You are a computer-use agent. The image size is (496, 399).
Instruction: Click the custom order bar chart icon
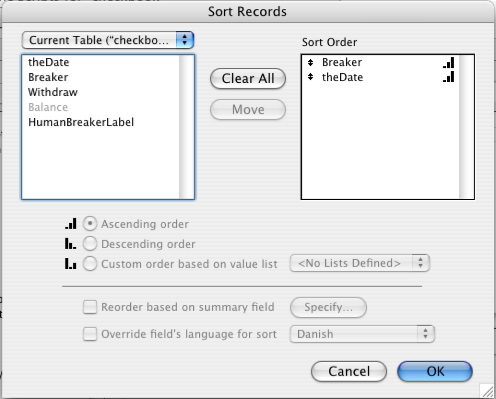tap(71, 264)
